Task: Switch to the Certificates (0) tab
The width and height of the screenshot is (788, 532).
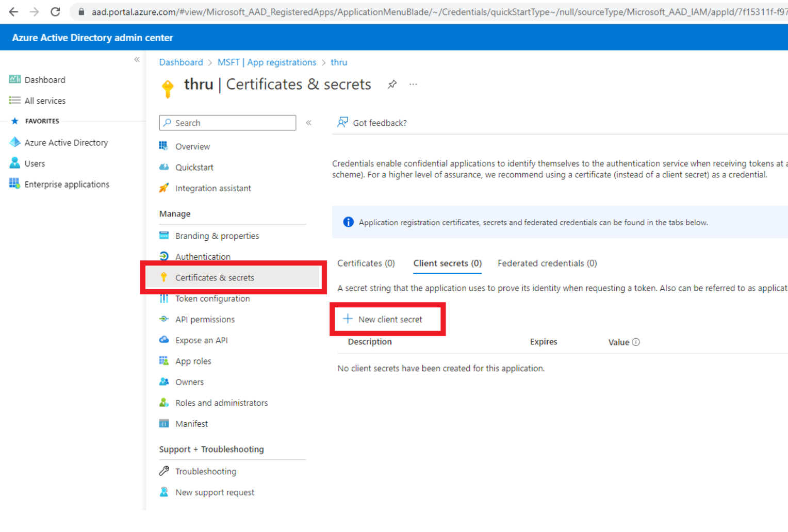Action: click(x=366, y=263)
